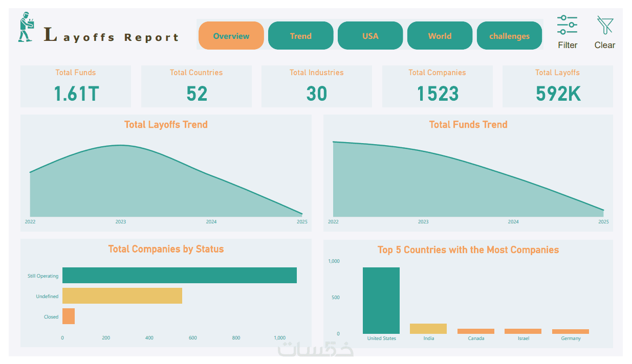Click the Canada column bar

pyautogui.click(x=476, y=331)
